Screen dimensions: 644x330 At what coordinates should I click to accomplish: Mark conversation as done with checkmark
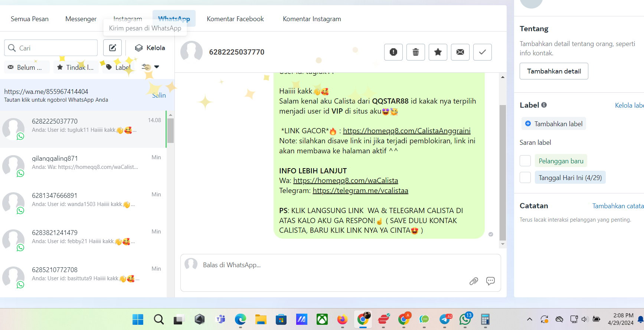(x=483, y=52)
